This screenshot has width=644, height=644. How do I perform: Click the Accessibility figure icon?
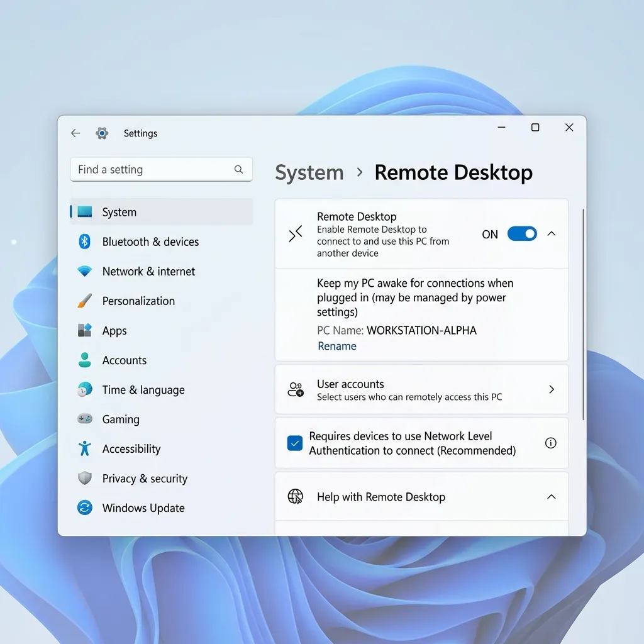point(85,448)
